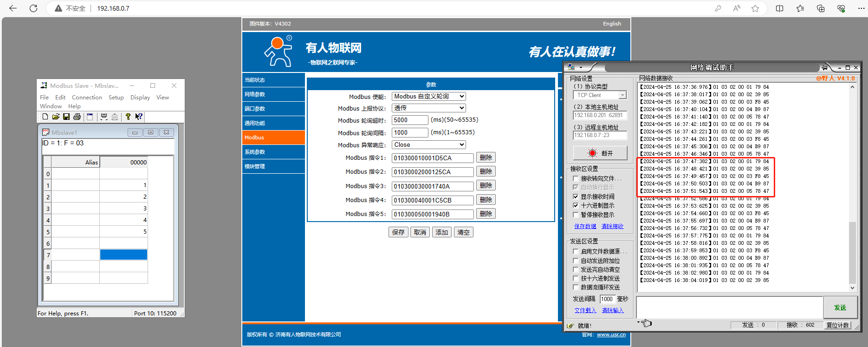Open slave definition window icon in Modbus Slave
Image resolution: width=868 pixels, height=347 pixels.
coord(90,117)
